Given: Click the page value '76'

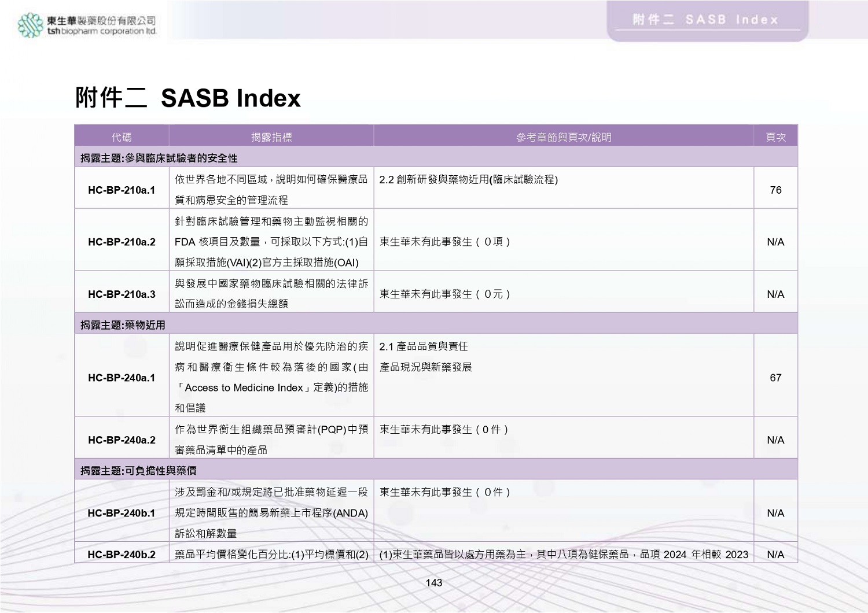Looking at the screenshot, I should click(775, 190).
